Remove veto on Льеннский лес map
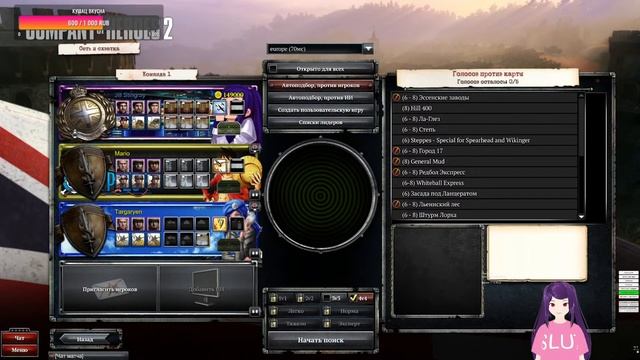640x360 pixels. pos(396,204)
